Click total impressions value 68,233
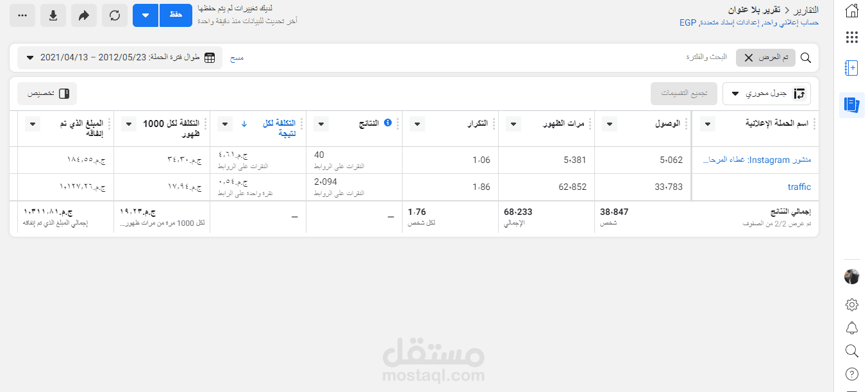 click(x=518, y=212)
